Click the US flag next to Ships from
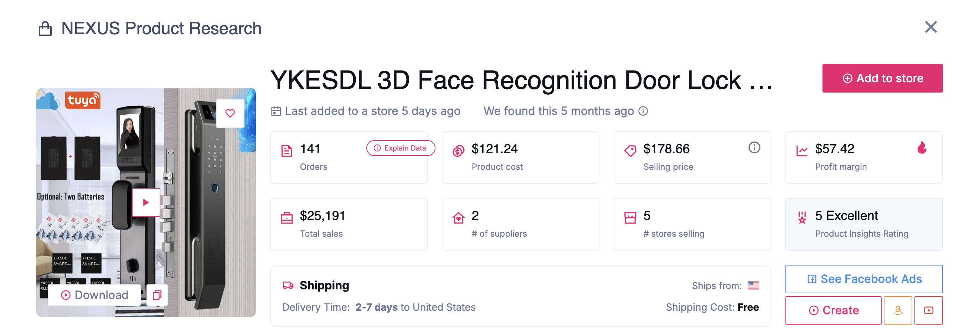The width and height of the screenshot is (980, 336). (753, 285)
